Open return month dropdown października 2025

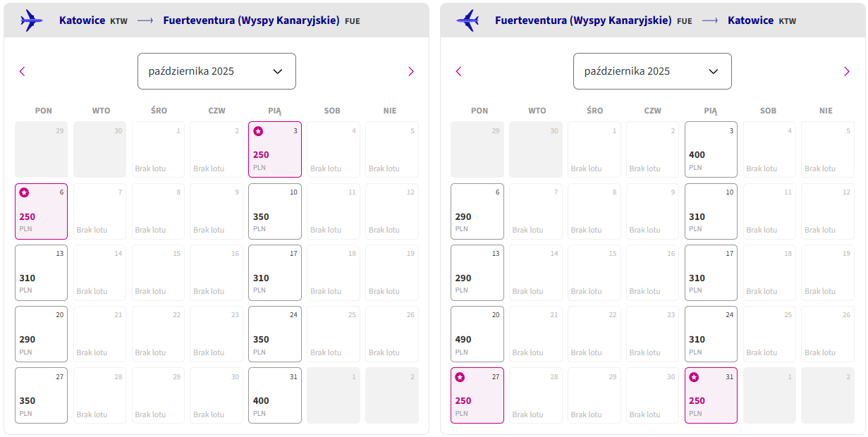point(652,71)
